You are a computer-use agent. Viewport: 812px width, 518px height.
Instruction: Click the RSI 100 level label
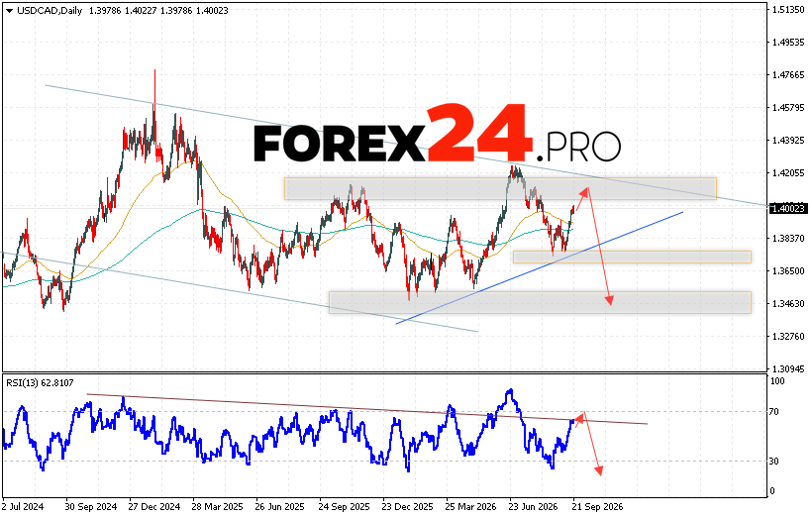tap(777, 380)
